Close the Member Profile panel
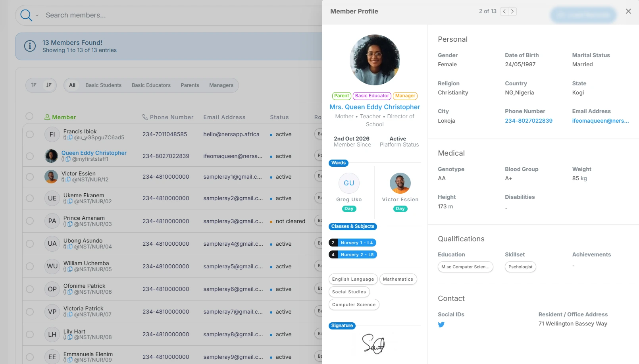 [628, 11]
